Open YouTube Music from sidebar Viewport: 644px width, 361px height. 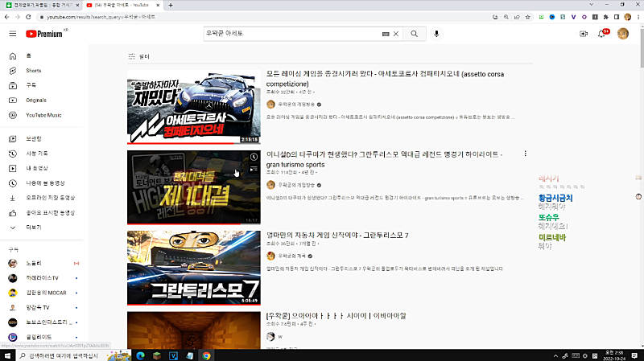click(43, 115)
